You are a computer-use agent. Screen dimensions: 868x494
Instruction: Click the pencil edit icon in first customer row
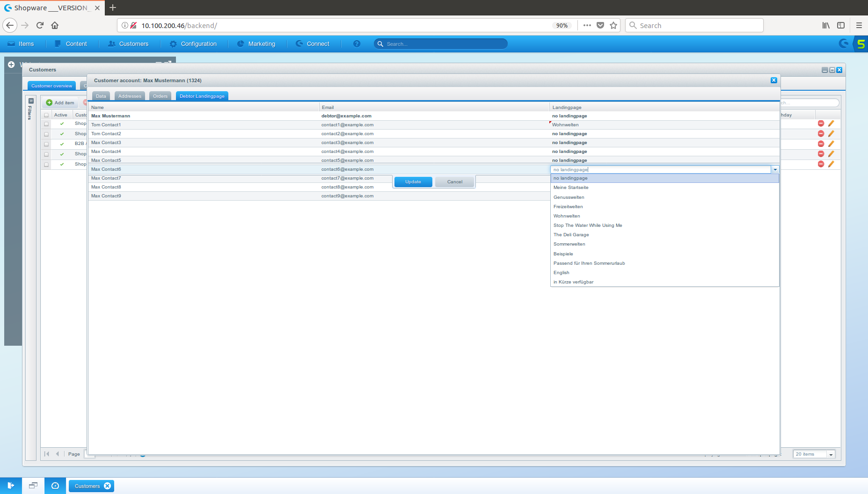coord(831,123)
